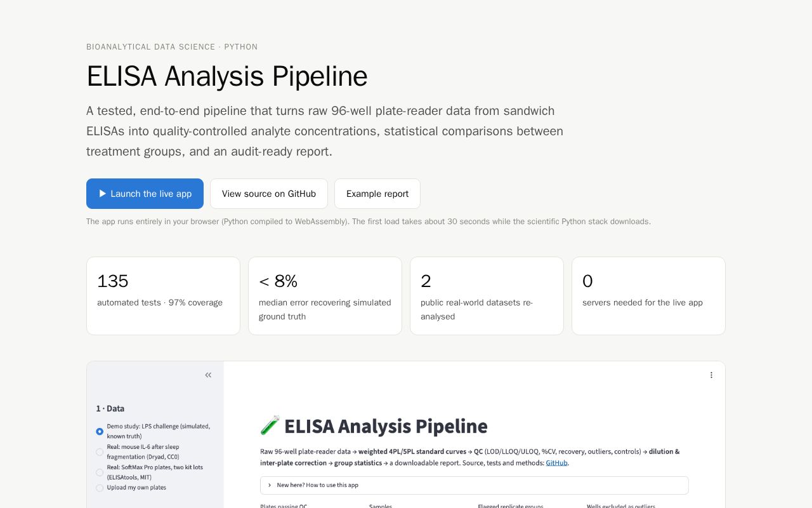Click the '135' automated tests figure
The height and width of the screenshot is (508, 812).
(x=113, y=281)
